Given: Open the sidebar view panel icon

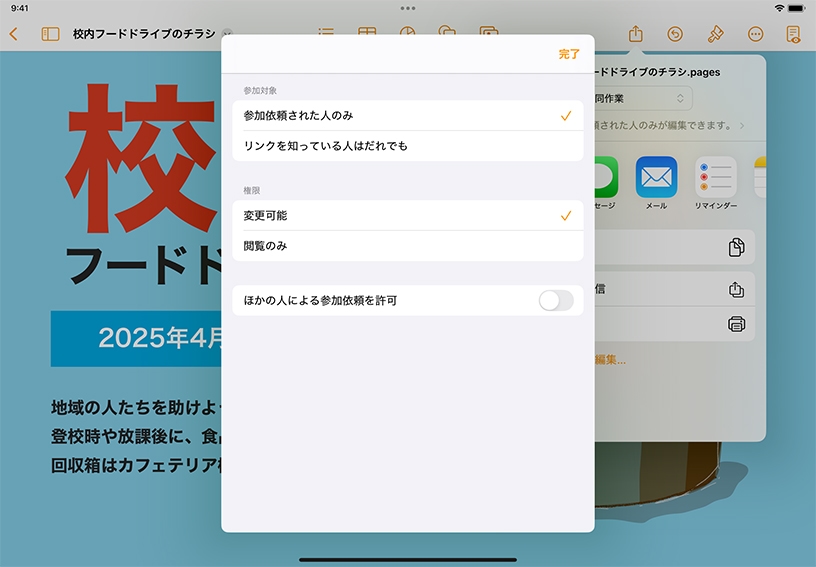Looking at the screenshot, I should (50, 34).
